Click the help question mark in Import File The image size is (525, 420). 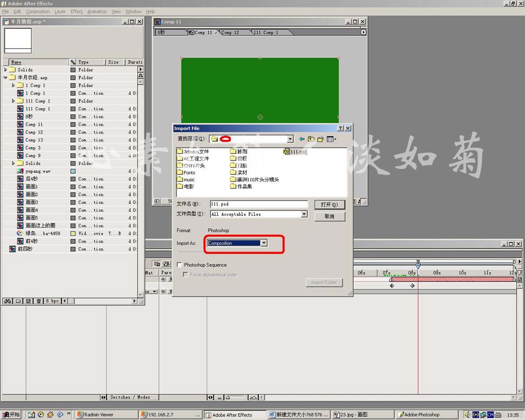(340, 128)
